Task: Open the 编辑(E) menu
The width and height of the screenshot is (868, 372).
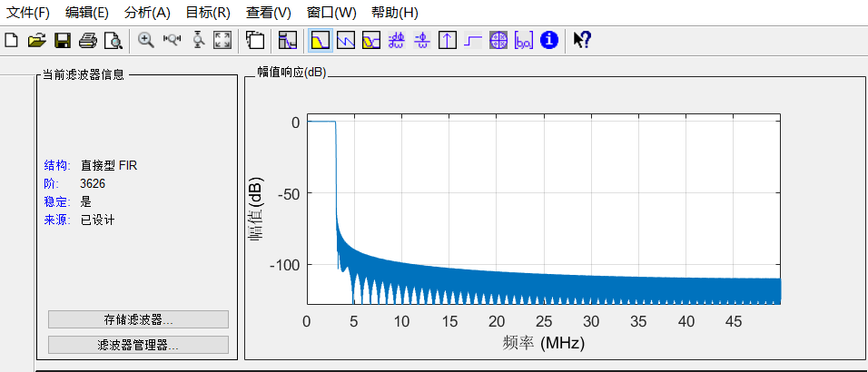Action: [87, 12]
